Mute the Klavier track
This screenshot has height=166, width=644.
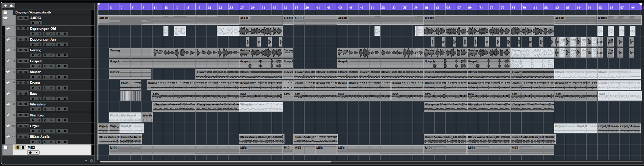coord(20,72)
